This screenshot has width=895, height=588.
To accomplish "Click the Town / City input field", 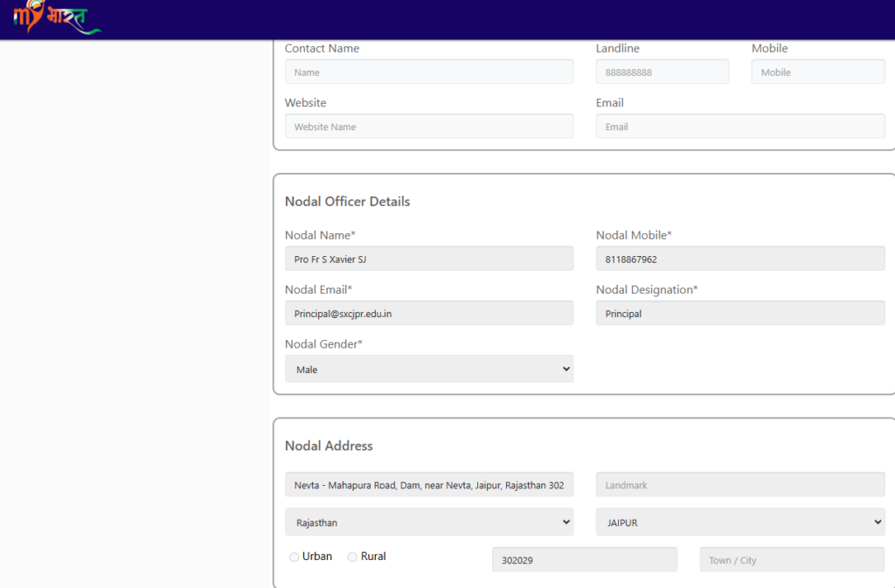I will pyautogui.click(x=792, y=559).
